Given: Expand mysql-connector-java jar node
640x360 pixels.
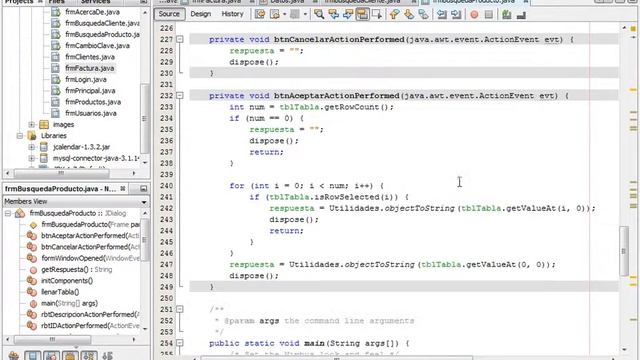Looking at the screenshot, I should tap(31, 158).
